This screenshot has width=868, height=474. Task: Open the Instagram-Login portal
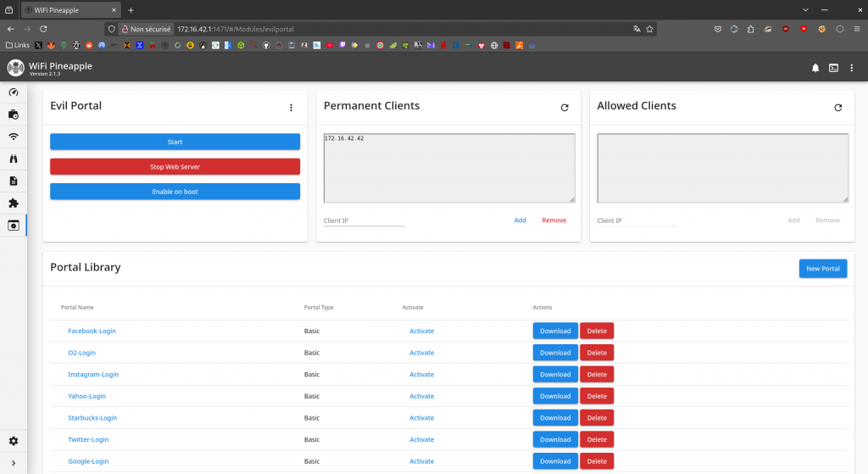[x=93, y=374]
